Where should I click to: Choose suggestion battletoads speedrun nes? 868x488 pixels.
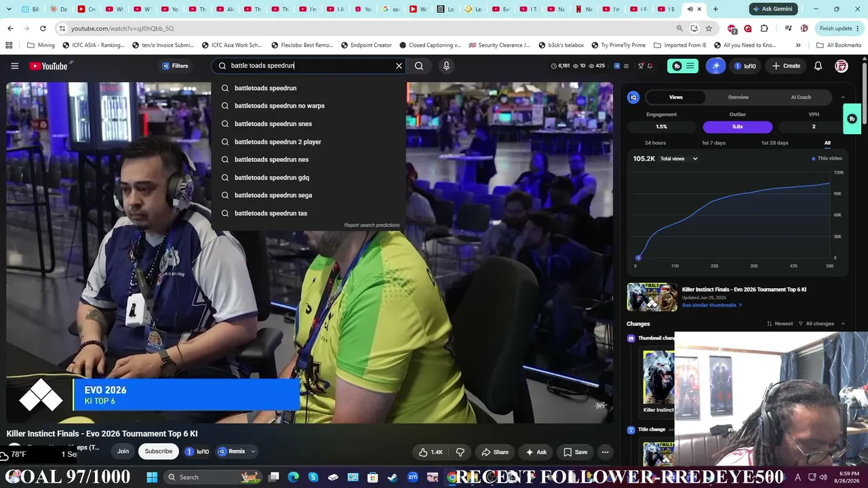tap(309, 159)
